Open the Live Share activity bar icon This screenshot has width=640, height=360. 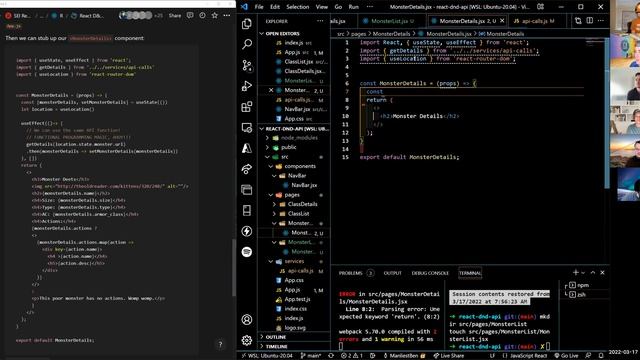tap(247, 169)
